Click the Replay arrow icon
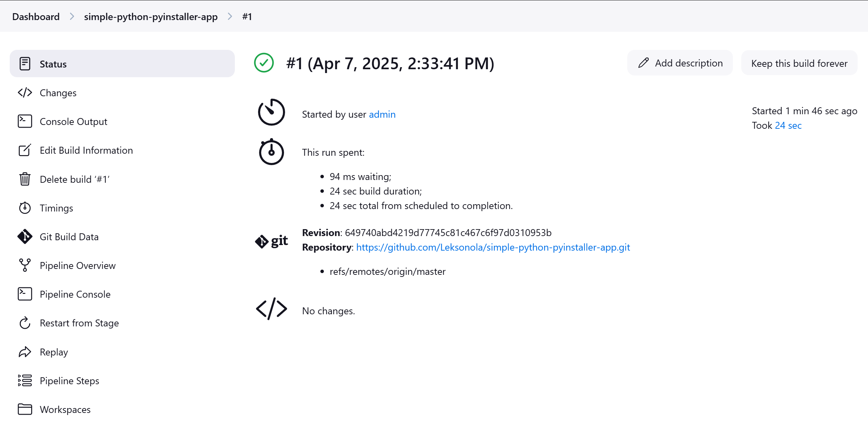 [25, 352]
